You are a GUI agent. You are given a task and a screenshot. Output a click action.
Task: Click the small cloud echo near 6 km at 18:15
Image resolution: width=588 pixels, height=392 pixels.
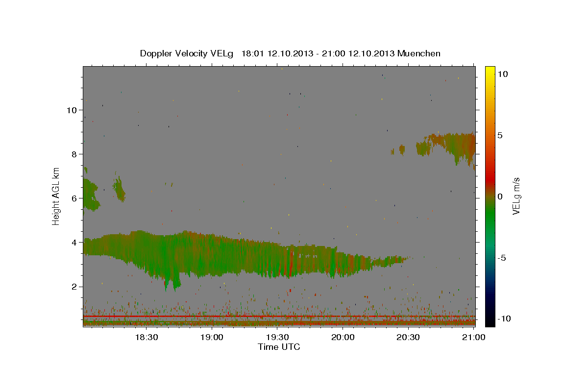tap(119, 189)
